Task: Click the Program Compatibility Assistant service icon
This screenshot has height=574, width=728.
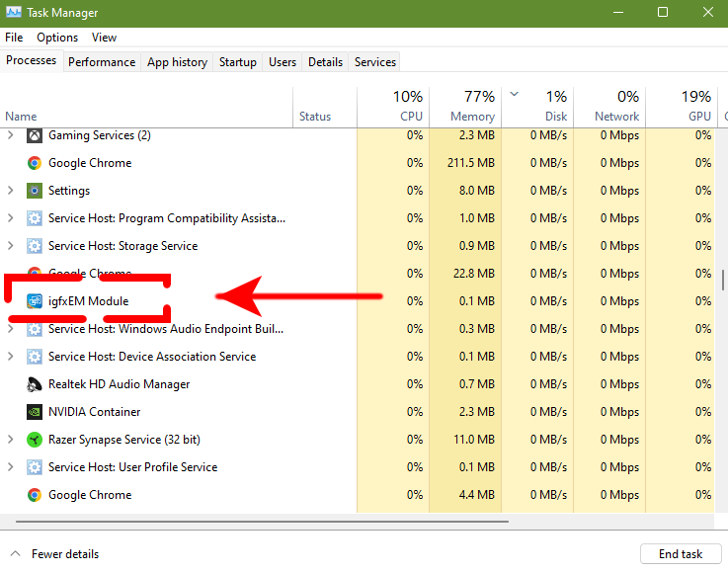Action: (35, 218)
